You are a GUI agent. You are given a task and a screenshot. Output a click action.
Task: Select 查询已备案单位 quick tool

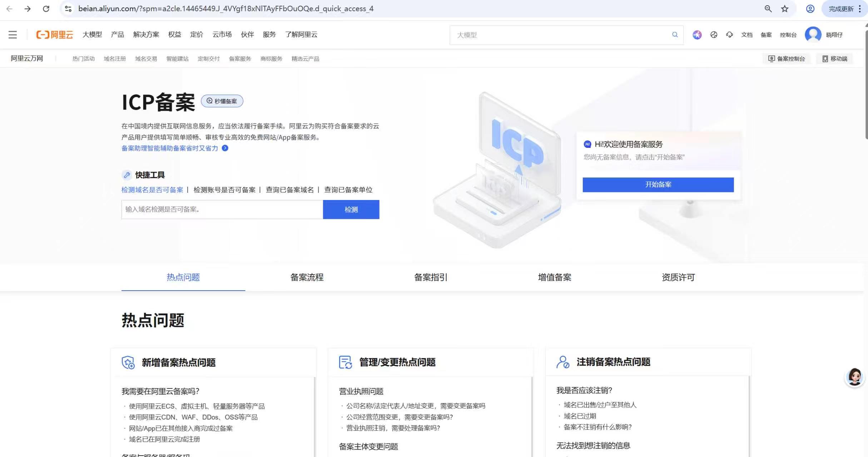348,190
